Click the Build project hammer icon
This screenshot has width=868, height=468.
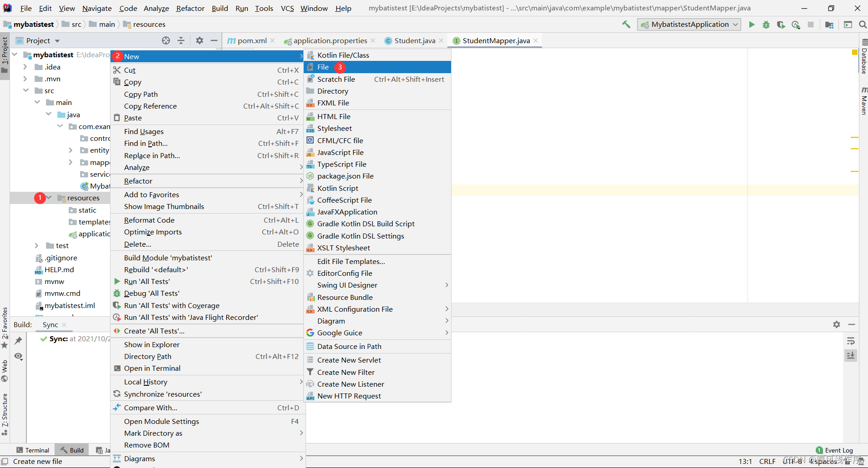[626, 25]
